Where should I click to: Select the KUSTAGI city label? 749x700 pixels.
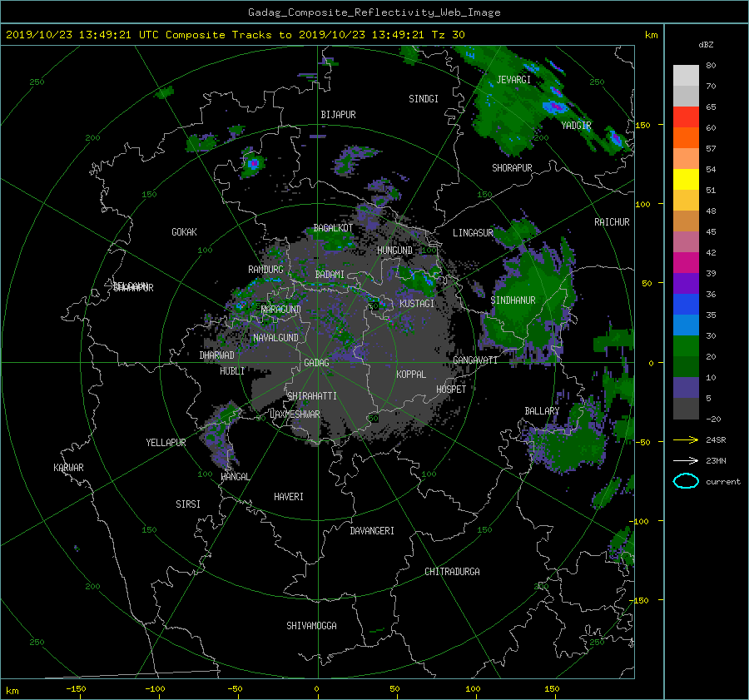click(417, 304)
